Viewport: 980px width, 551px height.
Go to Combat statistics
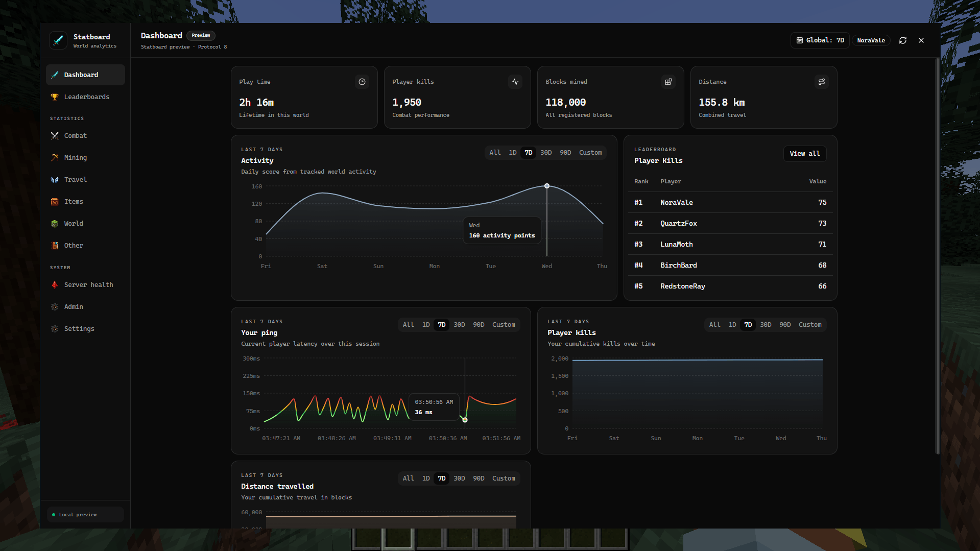coord(85,135)
